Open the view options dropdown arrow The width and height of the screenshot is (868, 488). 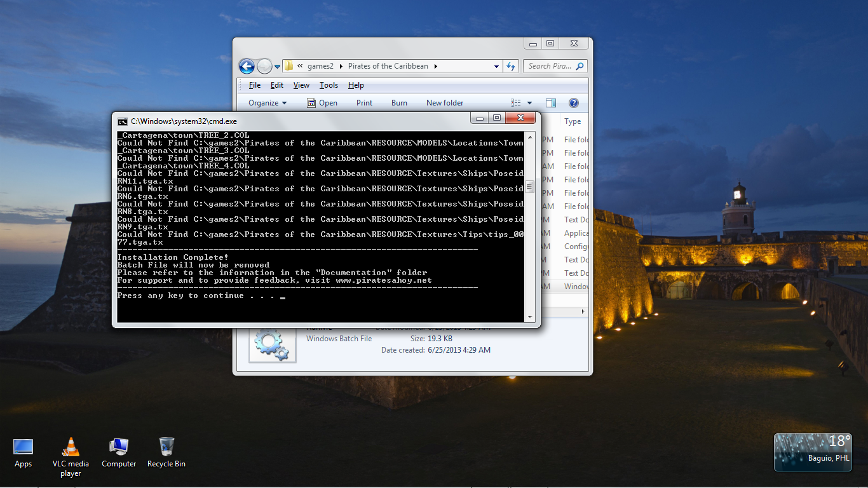click(x=529, y=103)
